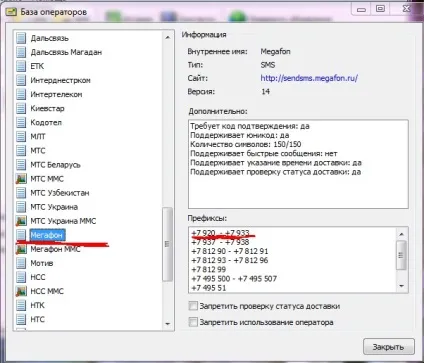Click the operator list scroll-down arrow
424x363 pixels.
point(168,323)
